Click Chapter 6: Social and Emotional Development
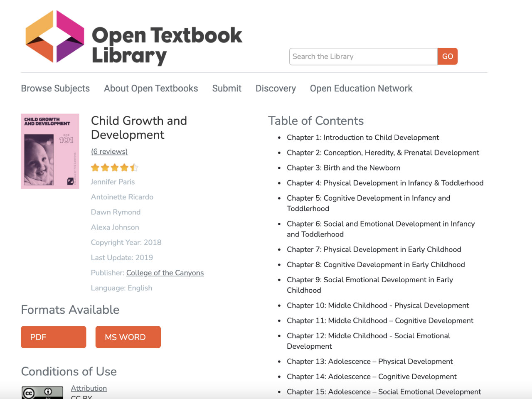532x399 pixels. coord(381,229)
